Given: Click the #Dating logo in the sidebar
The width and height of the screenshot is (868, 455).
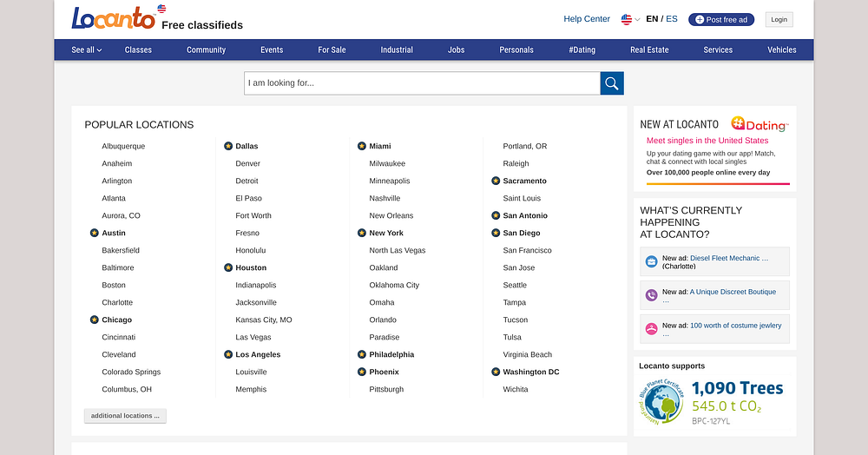Looking at the screenshot, I should (759, 124).
